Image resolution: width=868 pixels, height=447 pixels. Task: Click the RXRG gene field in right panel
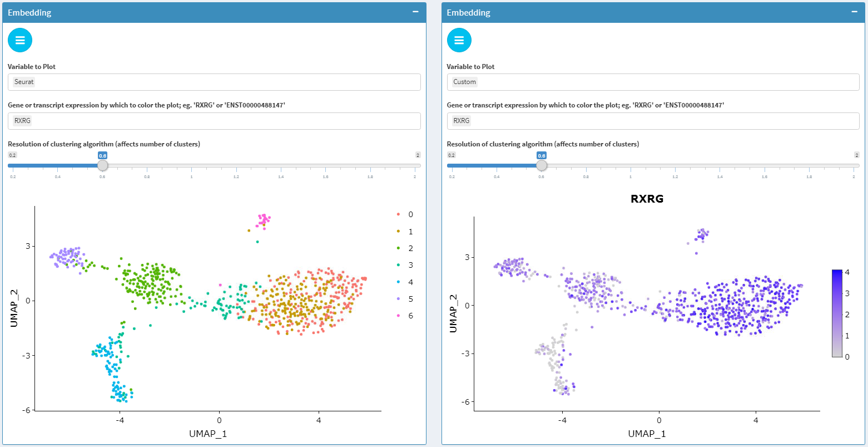pyautogui.click(x=653, y=121)
